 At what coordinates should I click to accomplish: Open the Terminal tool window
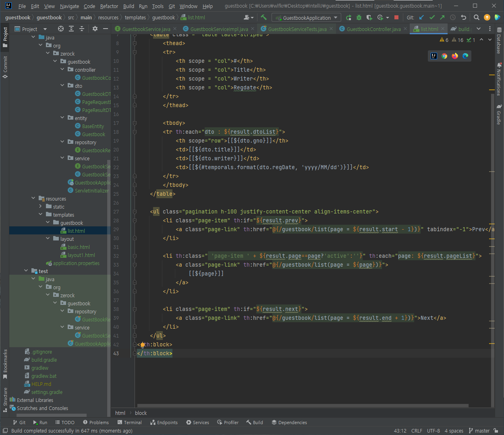coord(130,423)
